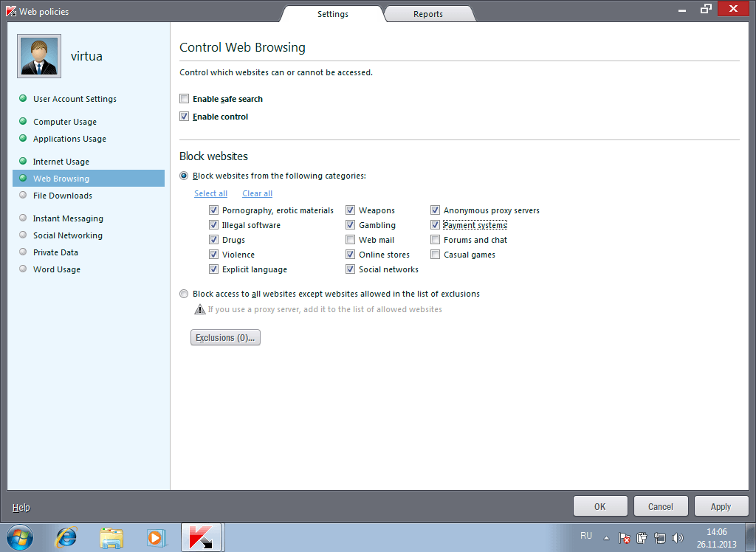This screenshot has height=552, width=756.
Task: Click the warning triangle icon near proxy note
Action: pos(199,309)
